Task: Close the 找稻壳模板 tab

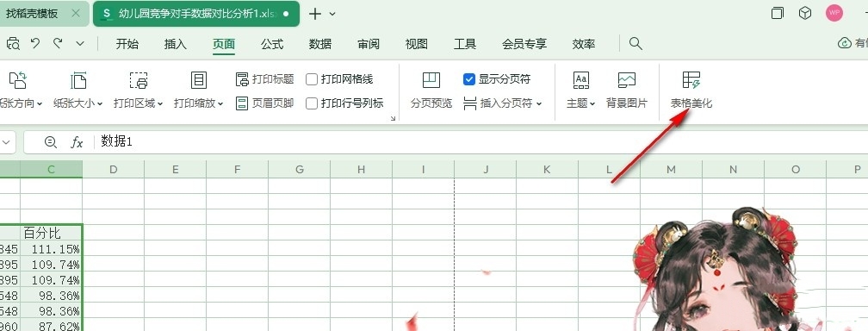Action: (x=77, y=14)
